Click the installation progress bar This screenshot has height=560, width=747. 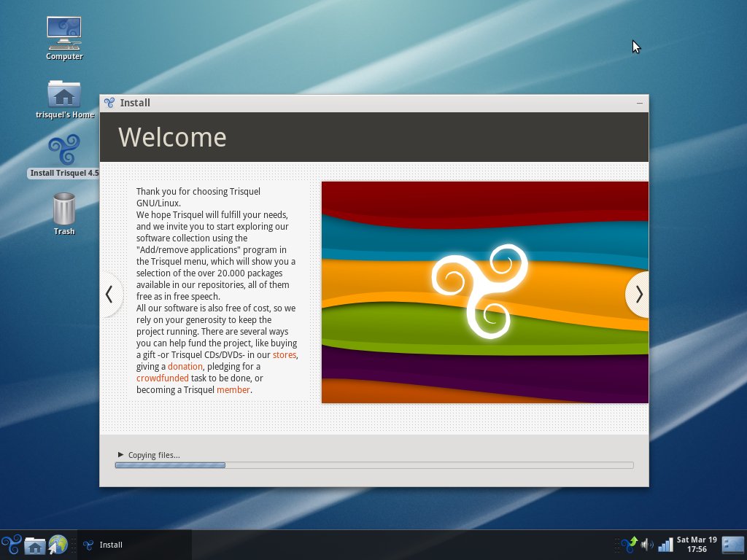(x=374, y=465)
